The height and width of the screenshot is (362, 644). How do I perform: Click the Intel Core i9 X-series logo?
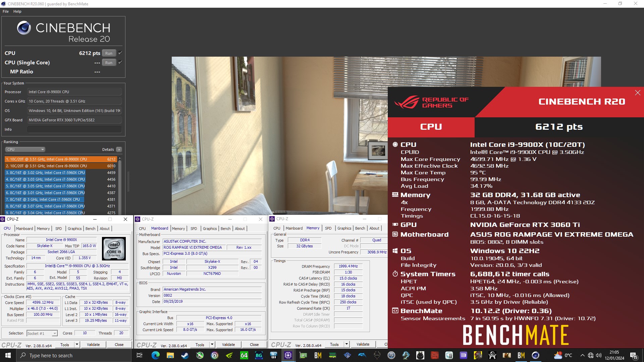114,249
